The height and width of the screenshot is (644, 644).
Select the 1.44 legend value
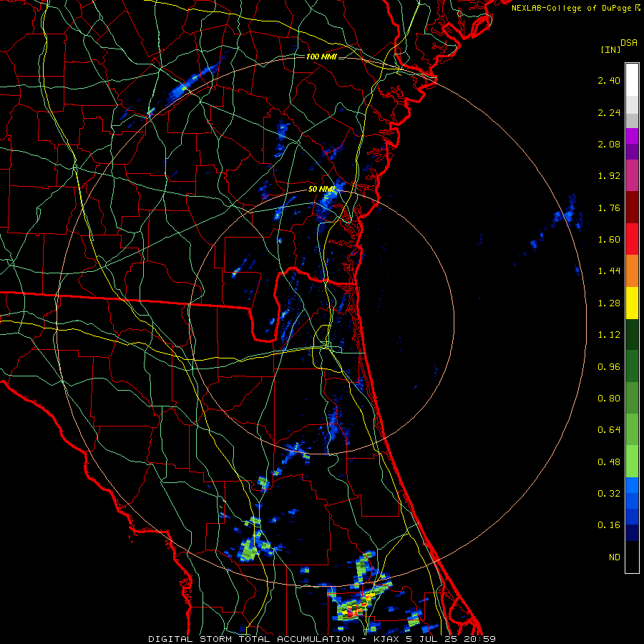coord(609,270)
